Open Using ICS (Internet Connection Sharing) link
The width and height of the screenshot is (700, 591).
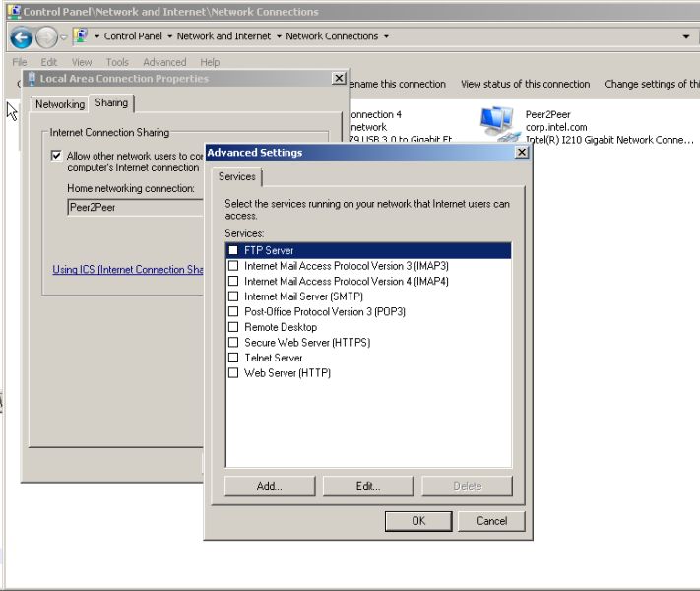(x=128, y=269)
